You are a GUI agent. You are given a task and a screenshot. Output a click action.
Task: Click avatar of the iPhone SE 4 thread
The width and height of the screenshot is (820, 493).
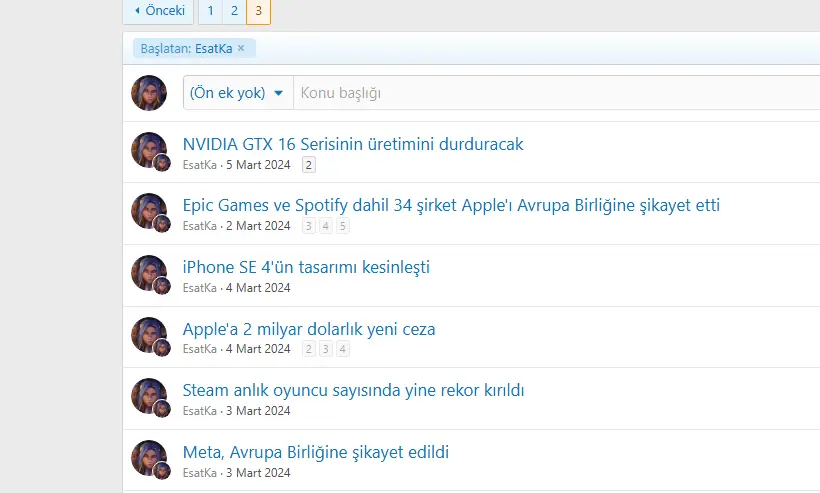(x=149, y=273)
